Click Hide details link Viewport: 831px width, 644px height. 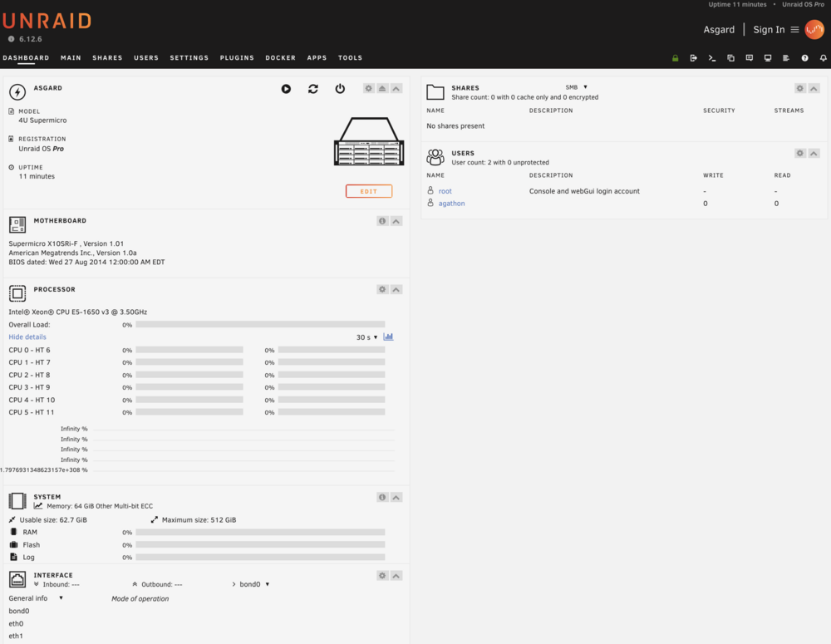click(x=27, y=337)
